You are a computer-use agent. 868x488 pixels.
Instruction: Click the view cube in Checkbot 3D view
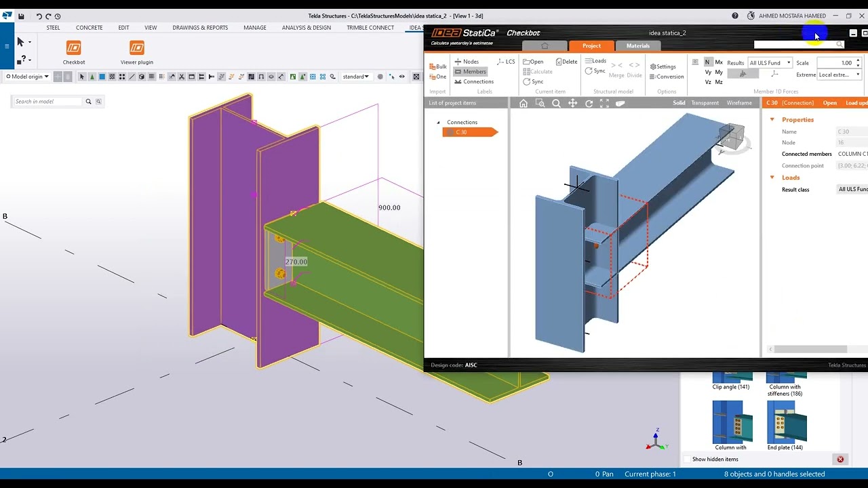tap(732, 136)
